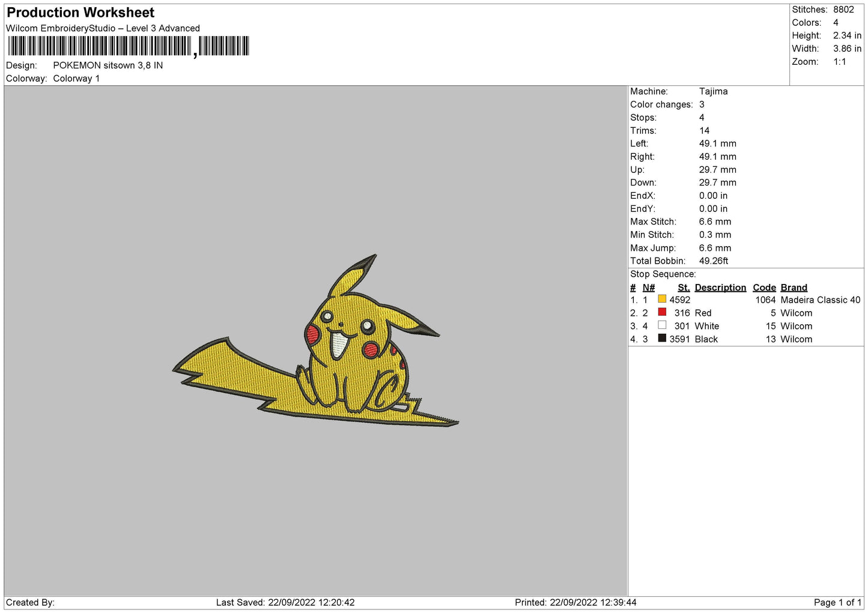Click the Printed timestamp 12:39:44

point(618,603)
